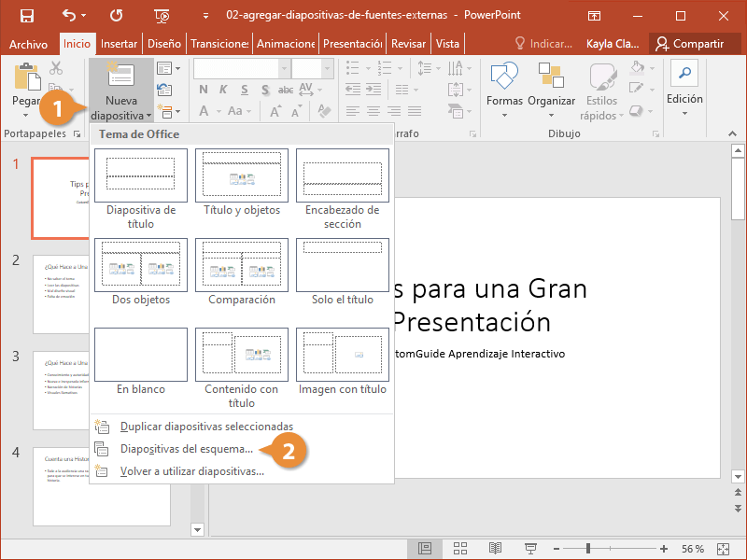This screenshot has width=747, height=560.
Task: Open the slide Layout dropdown icon
Action: click(x=168, y=68)
